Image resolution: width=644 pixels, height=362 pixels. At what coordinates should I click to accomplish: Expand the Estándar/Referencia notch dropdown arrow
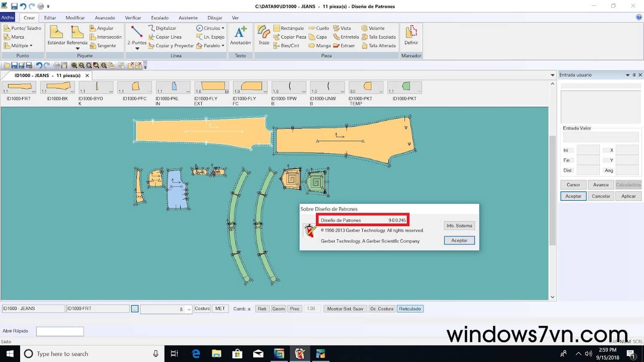pyautogui.click(x=77, y=48)
